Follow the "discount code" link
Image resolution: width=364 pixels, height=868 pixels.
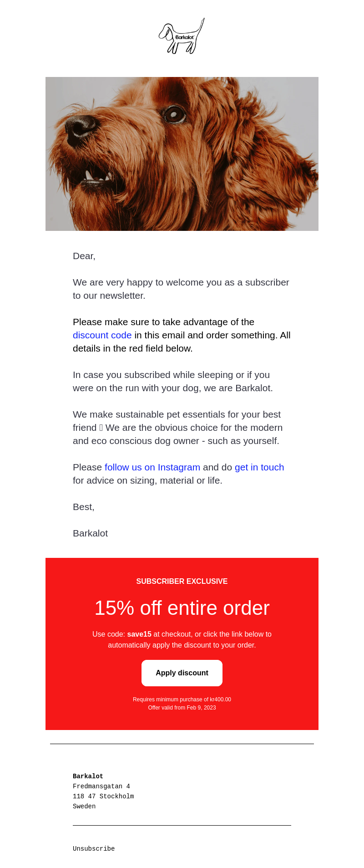pyautogui.click(x=102, y=335)
